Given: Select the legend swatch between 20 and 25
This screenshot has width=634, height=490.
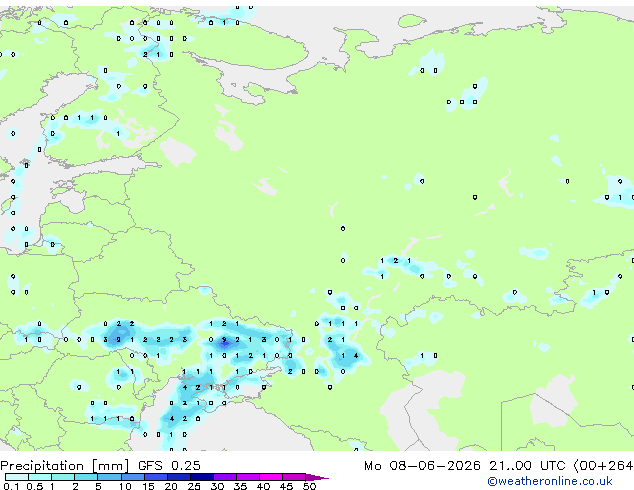Looking at the screenshot, I should 178,477.
